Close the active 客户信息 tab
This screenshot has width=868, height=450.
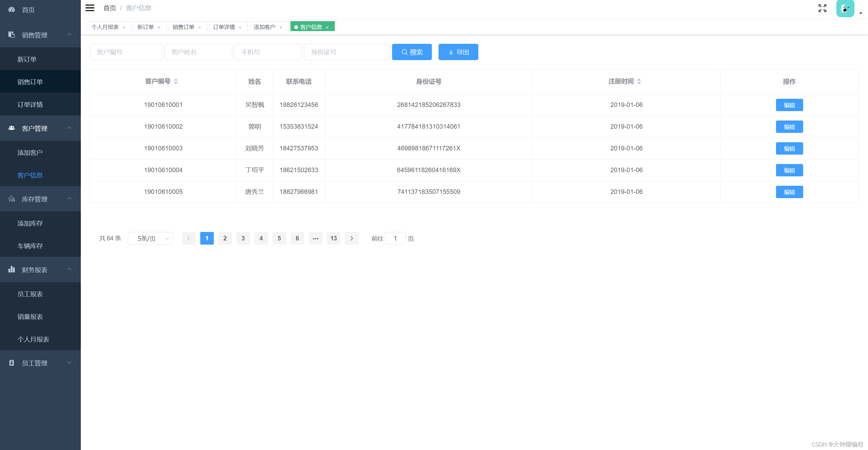click(327, 28)
